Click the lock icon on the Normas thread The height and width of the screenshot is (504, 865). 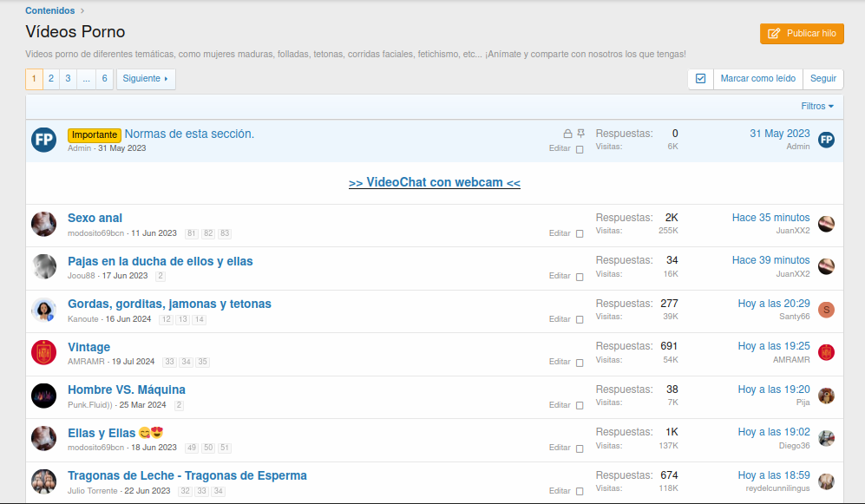click(x=567, y=134)
